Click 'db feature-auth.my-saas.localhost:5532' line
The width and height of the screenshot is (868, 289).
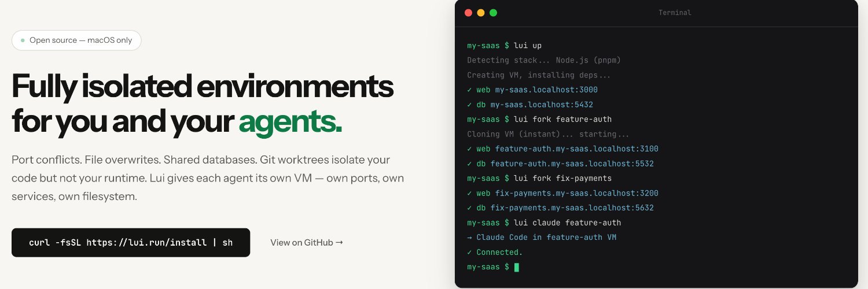click(561, 164)
